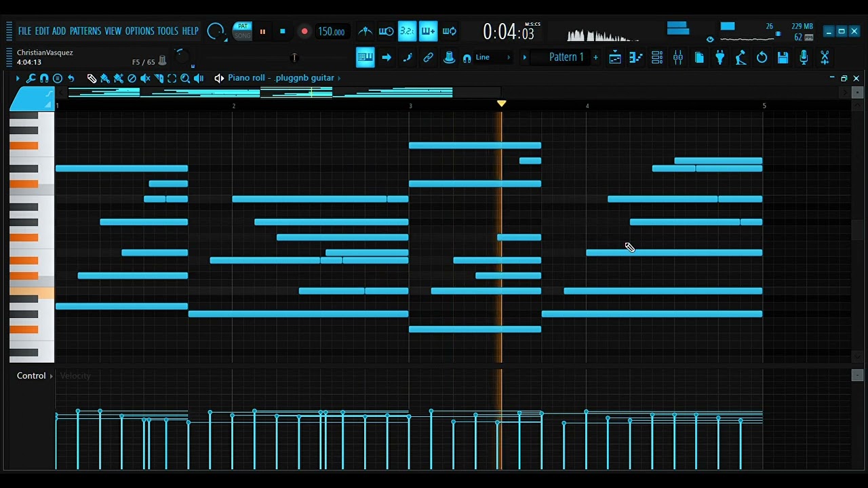The height and width of the screenshot is (488, 868).
Task: Add a new pattern with plus button
Action: tap(595, 58)
